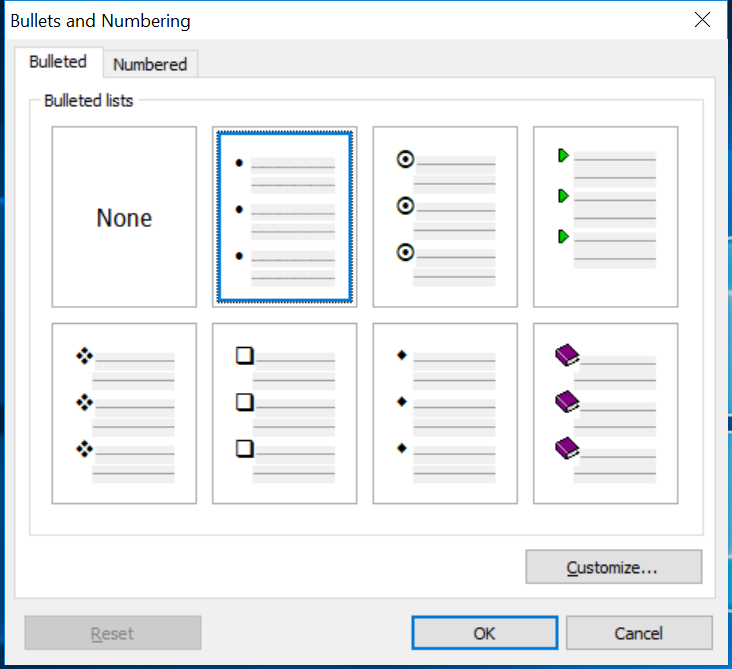Confirm the selection with OK
This screenshot has height=669, width=732.
point(484,633)
